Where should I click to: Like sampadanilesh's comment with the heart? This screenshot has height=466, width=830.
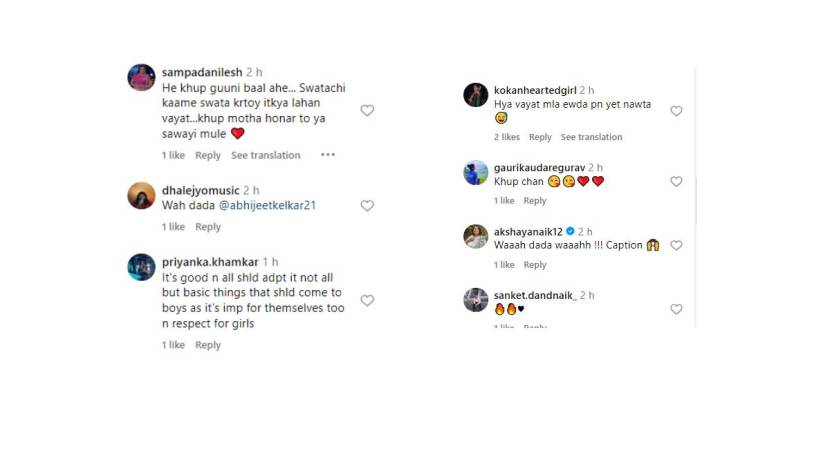(367, 111)
